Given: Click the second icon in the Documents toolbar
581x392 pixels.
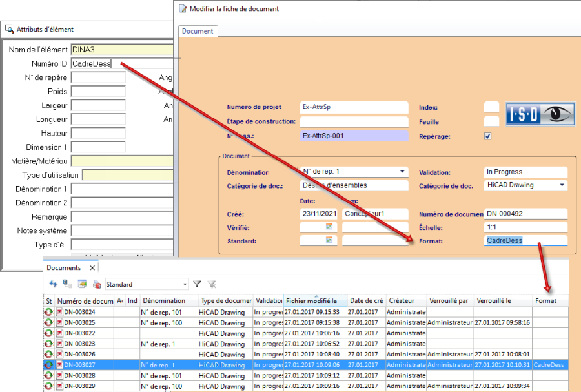Looking at the screenshot, I should pos(67,284).
